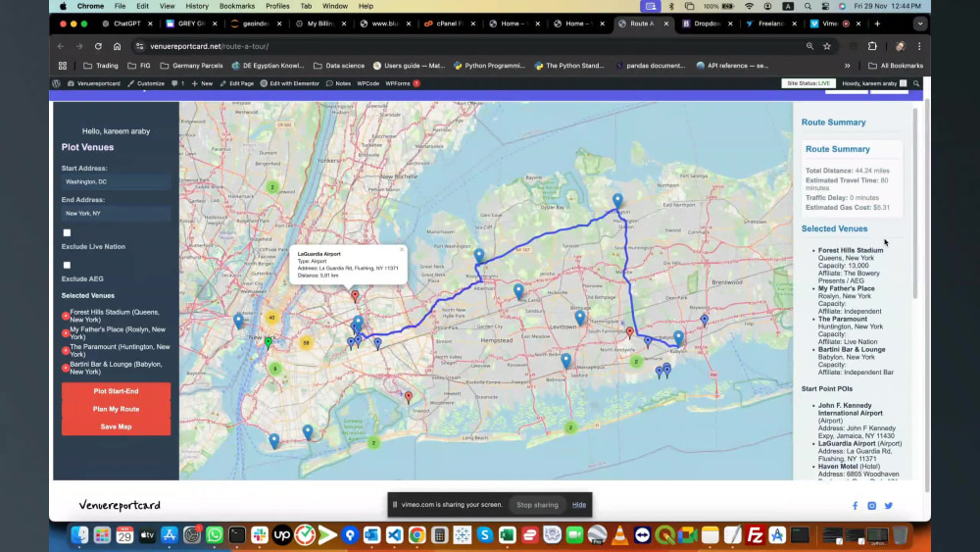
Task: Click Stop sharing in the vimeo bar
Action: pos(537,505)
